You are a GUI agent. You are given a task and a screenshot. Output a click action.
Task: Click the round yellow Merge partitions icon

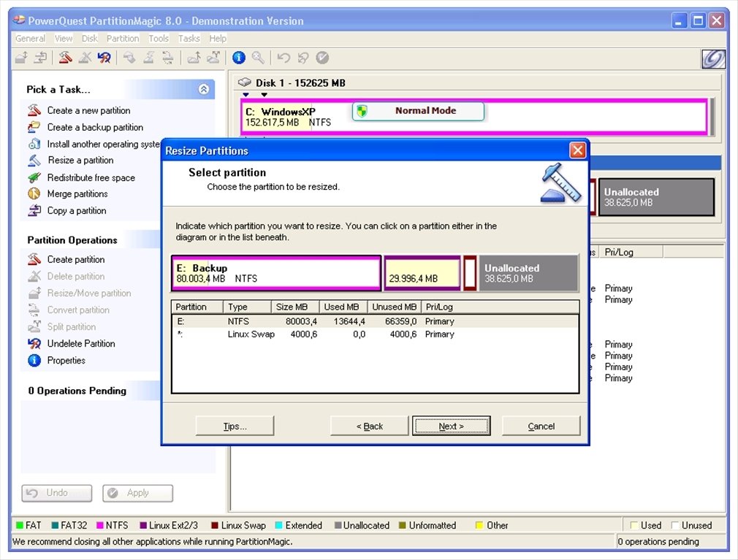pyautogui.click(x=34, y=193)
